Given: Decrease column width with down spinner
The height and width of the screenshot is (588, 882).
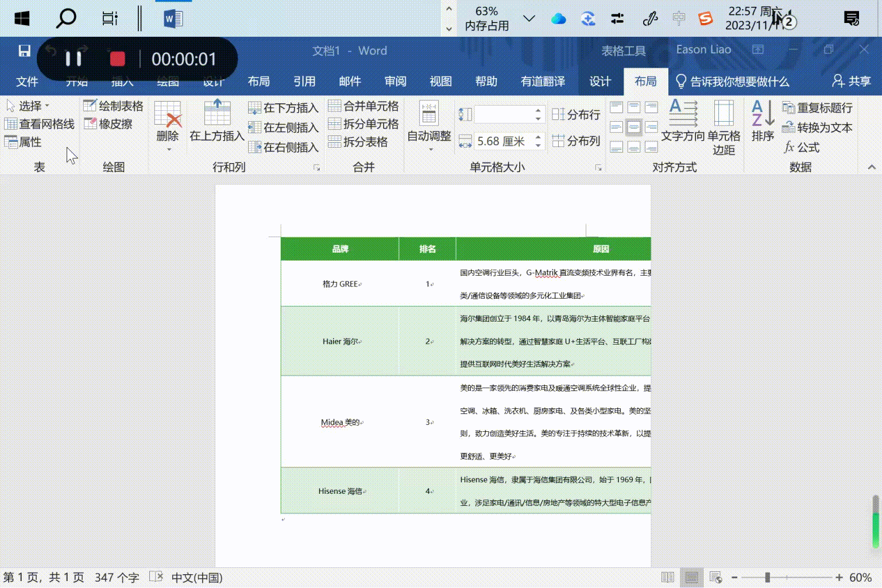Looking at the screenshot, I should [x=538, y=145].
